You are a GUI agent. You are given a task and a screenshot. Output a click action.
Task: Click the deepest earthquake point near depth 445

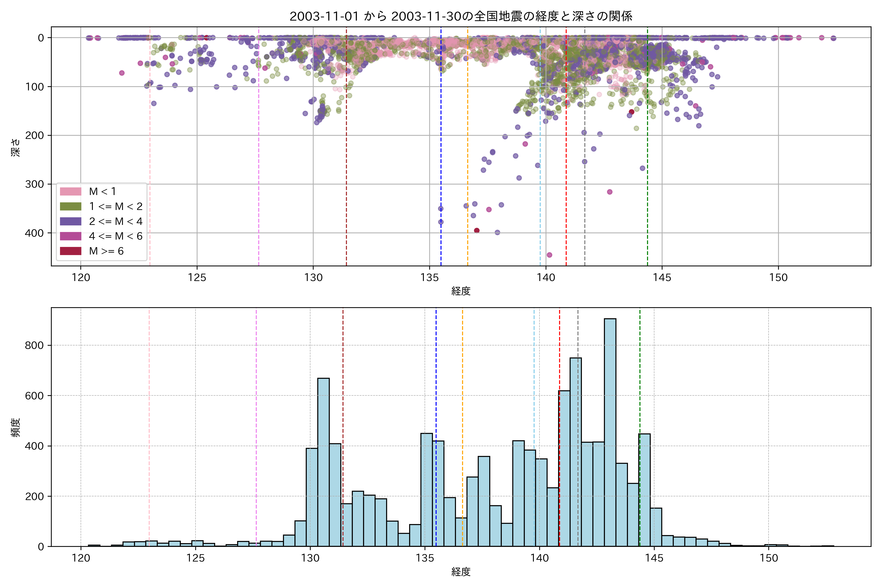click(x=549, y=255)
